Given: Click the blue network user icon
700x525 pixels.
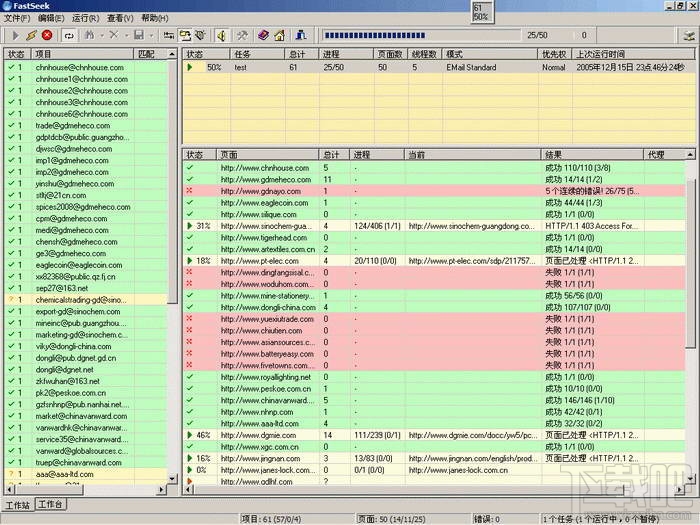Looking at the screenshot, I should point(301,35).
